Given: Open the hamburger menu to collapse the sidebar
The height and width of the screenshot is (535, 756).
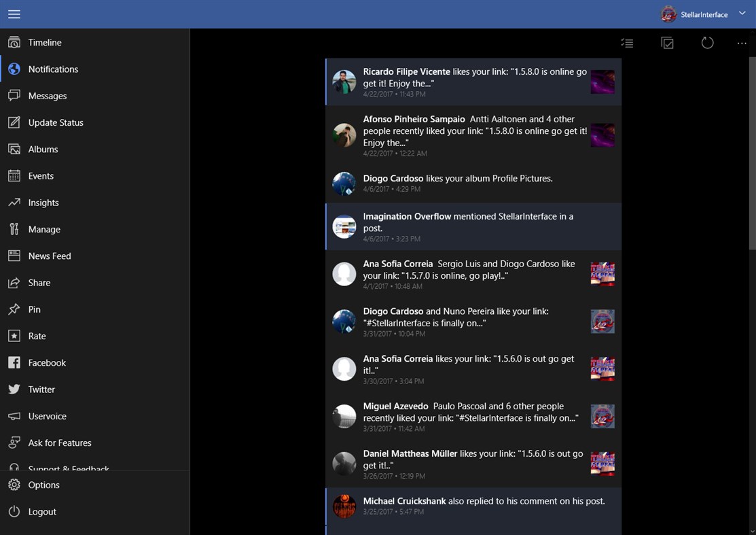Looking at the screenshot, I should tap(14, 14).
